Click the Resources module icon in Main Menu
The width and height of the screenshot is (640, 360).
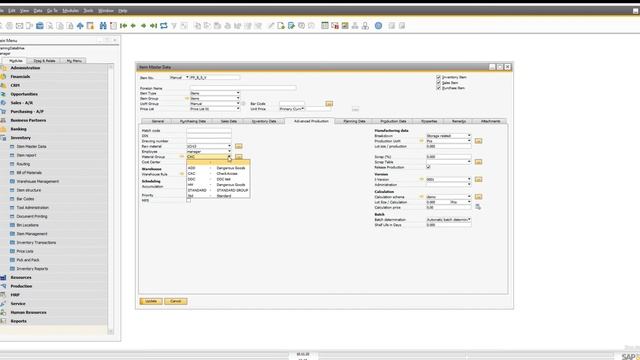[x=4, y=278]
